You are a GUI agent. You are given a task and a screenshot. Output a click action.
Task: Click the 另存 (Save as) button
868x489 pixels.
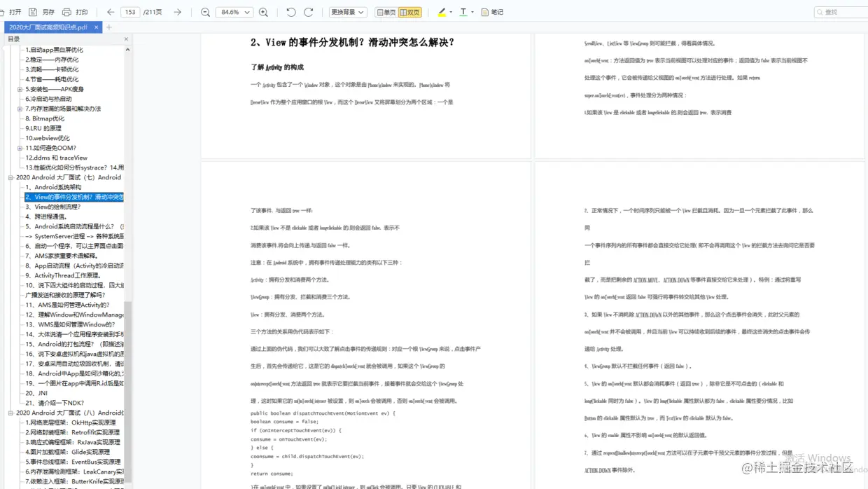coord(42,12)
